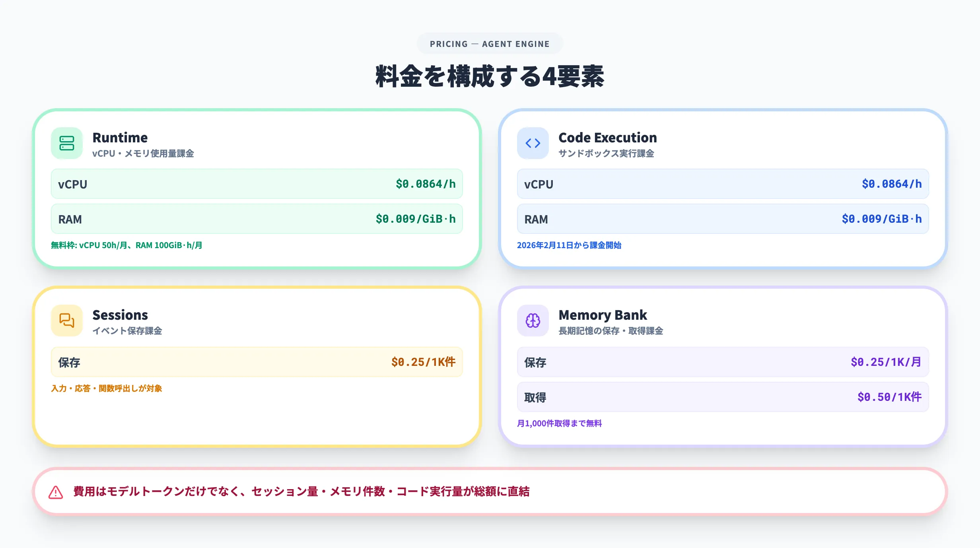Select the 料金を構成する4要素 title
Viewport: 980px width, 548px height.
[x=490, y=76]
